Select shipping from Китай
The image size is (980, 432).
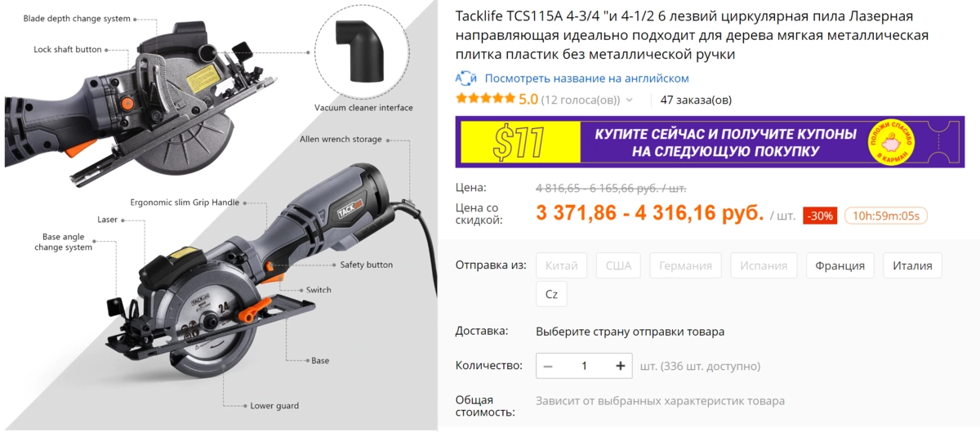pos(562,265)
